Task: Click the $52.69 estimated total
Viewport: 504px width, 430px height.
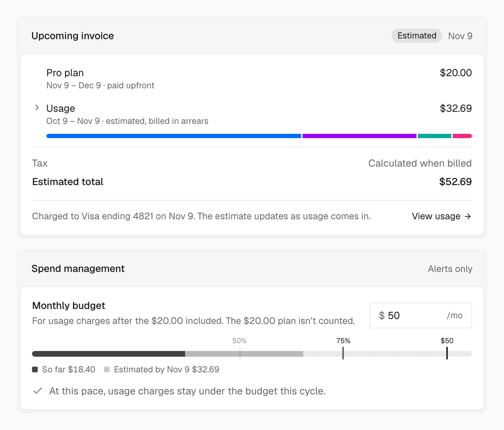Action: click(455, 182)
